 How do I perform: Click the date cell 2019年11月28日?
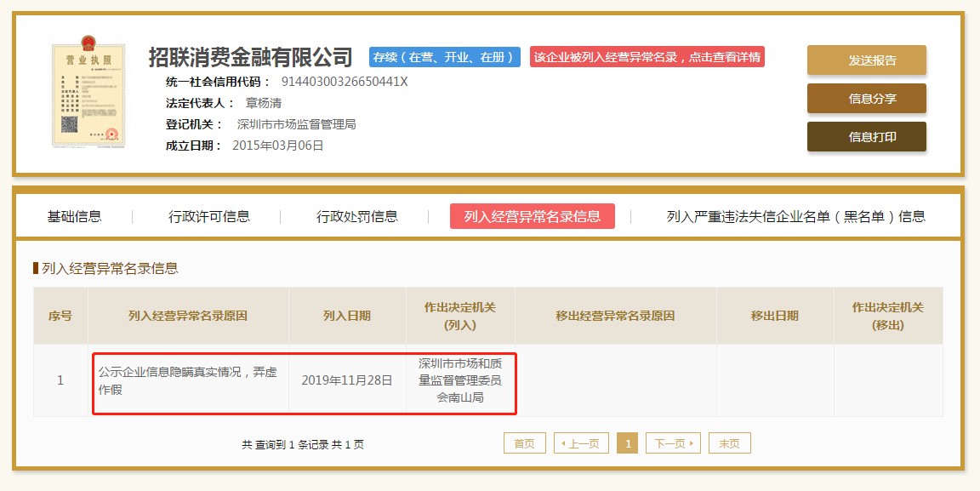(347, 380)
